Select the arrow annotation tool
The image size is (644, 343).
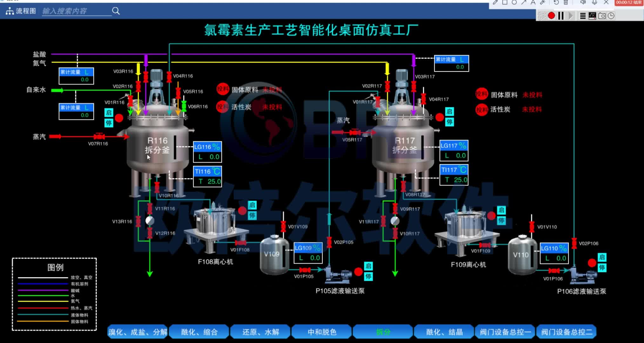coord(525,3)
